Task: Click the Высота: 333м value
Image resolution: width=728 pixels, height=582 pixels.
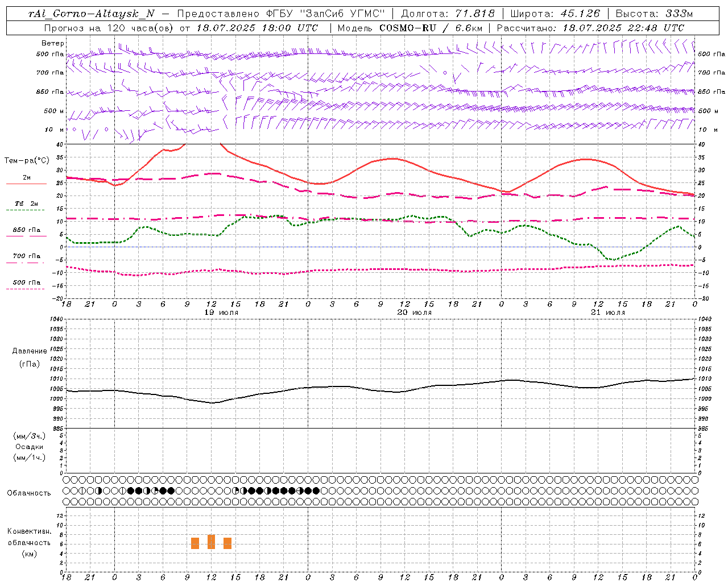Action: tap(655, 14)
